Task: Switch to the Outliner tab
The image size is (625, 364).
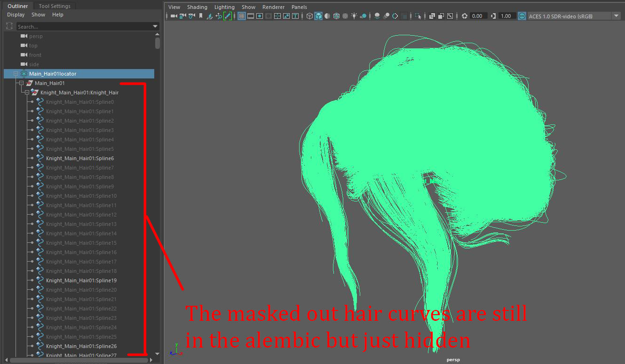Action: tap(18, 6)
